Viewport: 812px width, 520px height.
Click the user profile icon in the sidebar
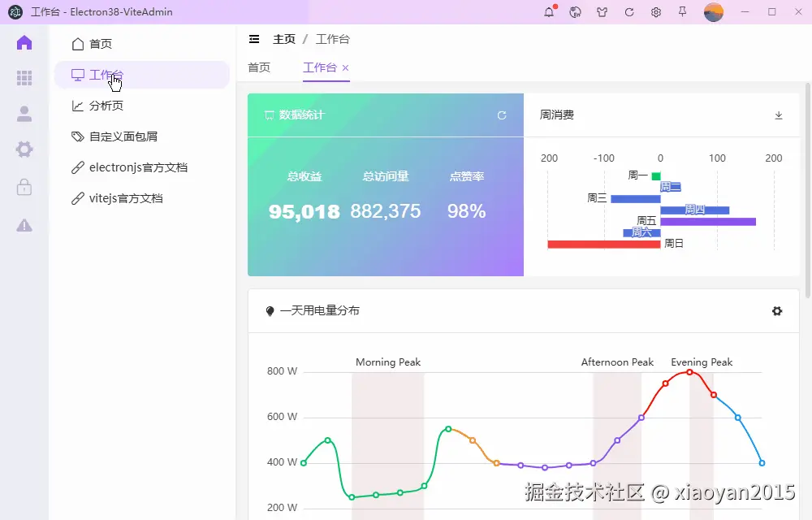(x=24, y=114)
